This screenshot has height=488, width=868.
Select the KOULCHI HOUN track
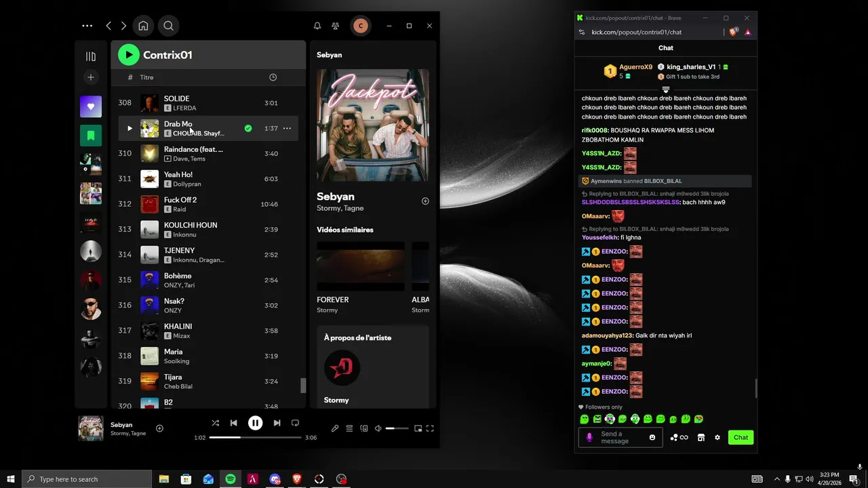208,229
